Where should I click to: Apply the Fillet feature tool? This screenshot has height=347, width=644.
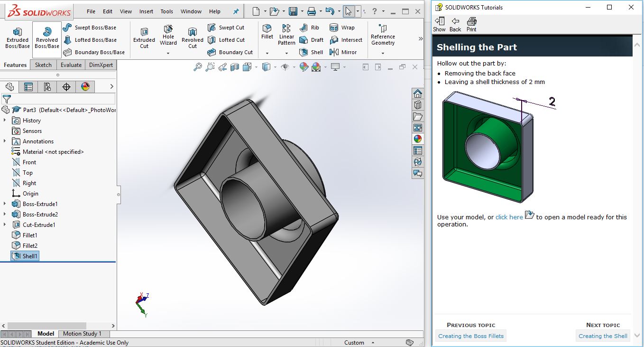(x=267, y=32)
